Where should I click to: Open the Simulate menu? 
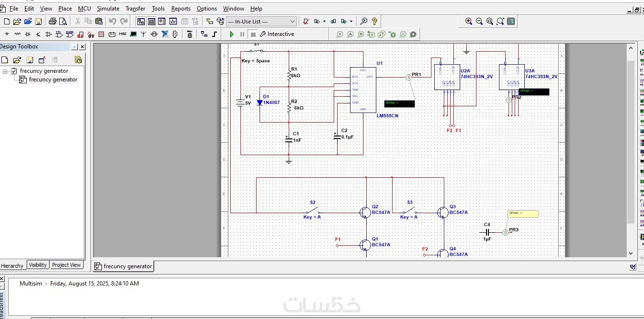click(x=108, y=9)
